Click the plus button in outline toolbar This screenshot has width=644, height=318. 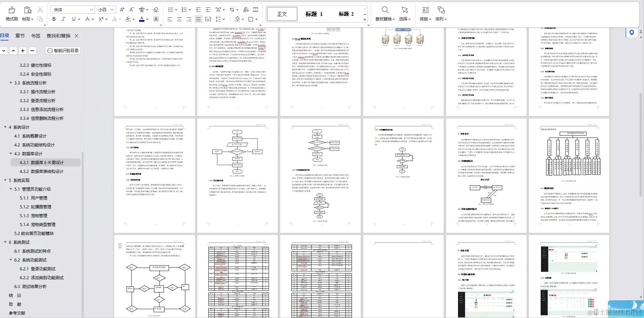(23, 50)
